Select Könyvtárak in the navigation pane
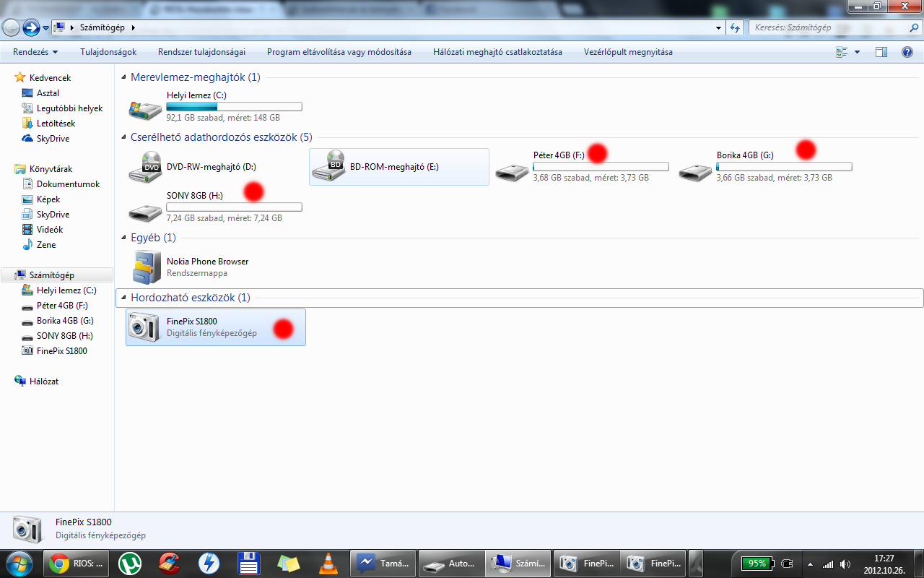Screen dimensions: 924x578 pyautogui.click(x=51, y=168)
